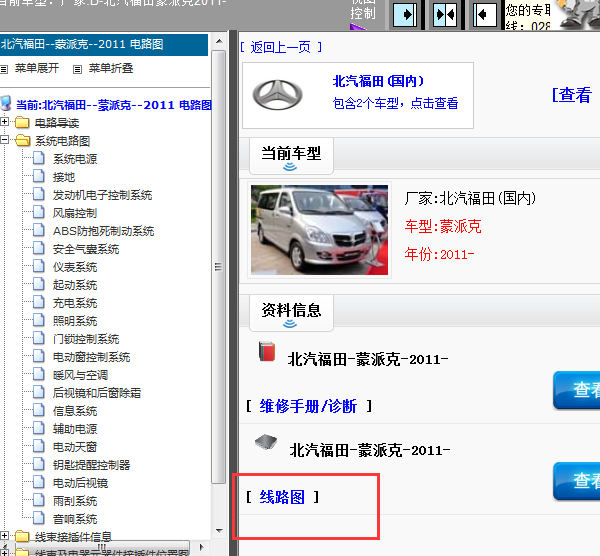Click the gray chip icon above 线路图
The image size is (600, 556).
(x=266, y=442)
